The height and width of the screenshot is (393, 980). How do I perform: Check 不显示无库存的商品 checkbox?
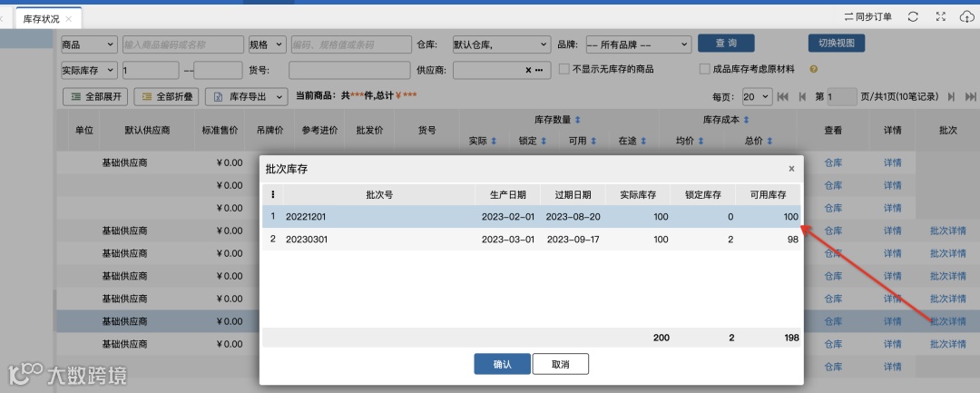pyautogui.click(x=563, y=69)
